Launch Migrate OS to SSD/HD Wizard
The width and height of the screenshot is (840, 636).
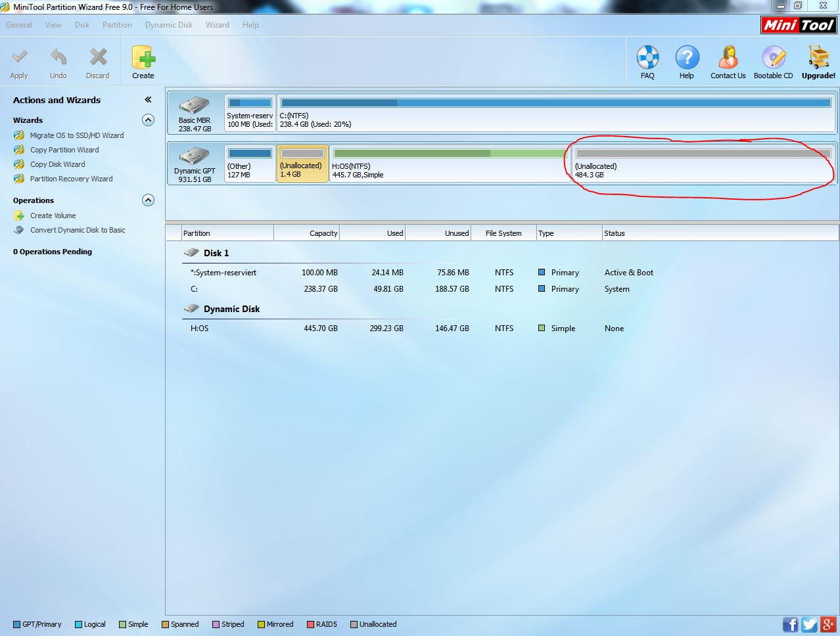click(x=77, y=135)
